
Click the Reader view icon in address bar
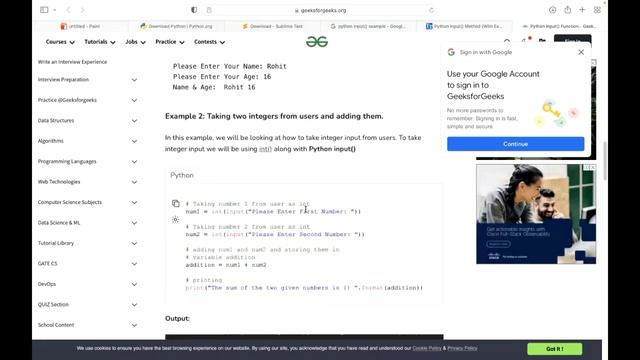[x=209, y=10]
